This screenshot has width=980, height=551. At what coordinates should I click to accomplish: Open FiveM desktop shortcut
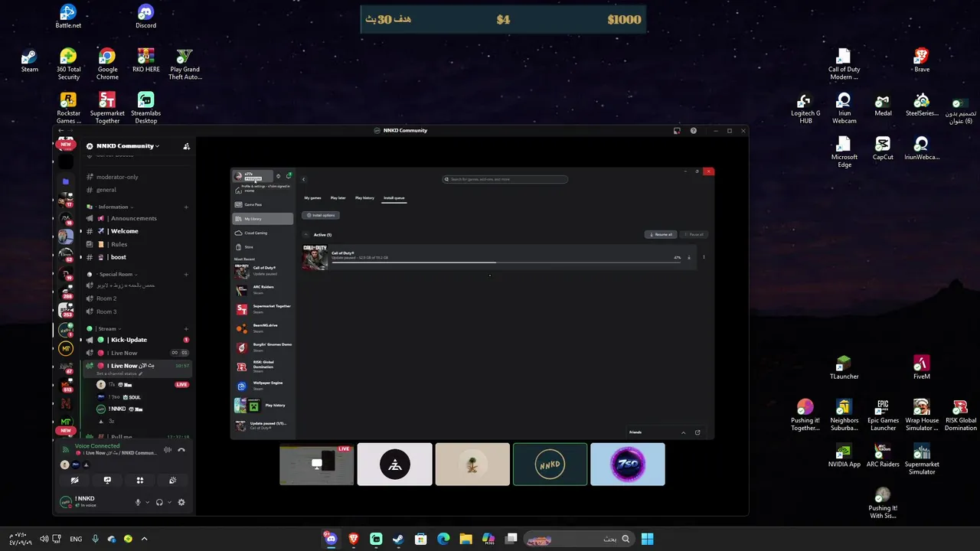(922, 367)
